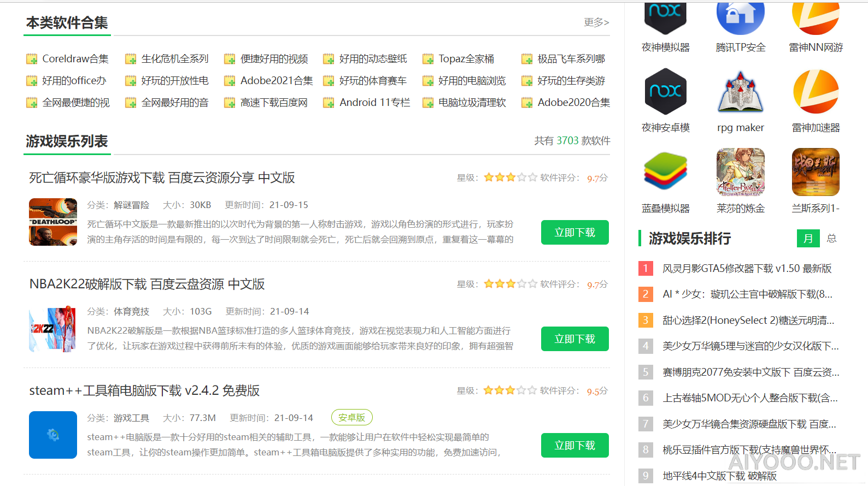This screenshot has height=486, width=868.
Task: Click the folder icon beside Topaz全家桶
Action: click(x=428, y=59)
